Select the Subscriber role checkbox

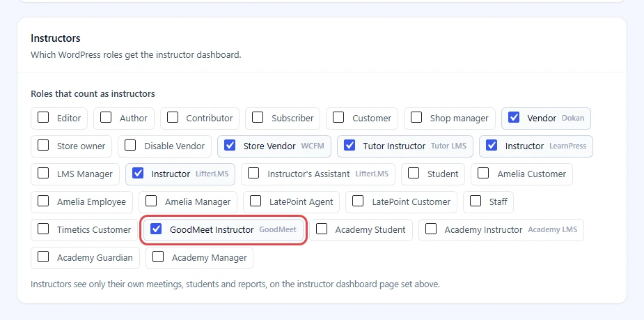click(258, 118)
